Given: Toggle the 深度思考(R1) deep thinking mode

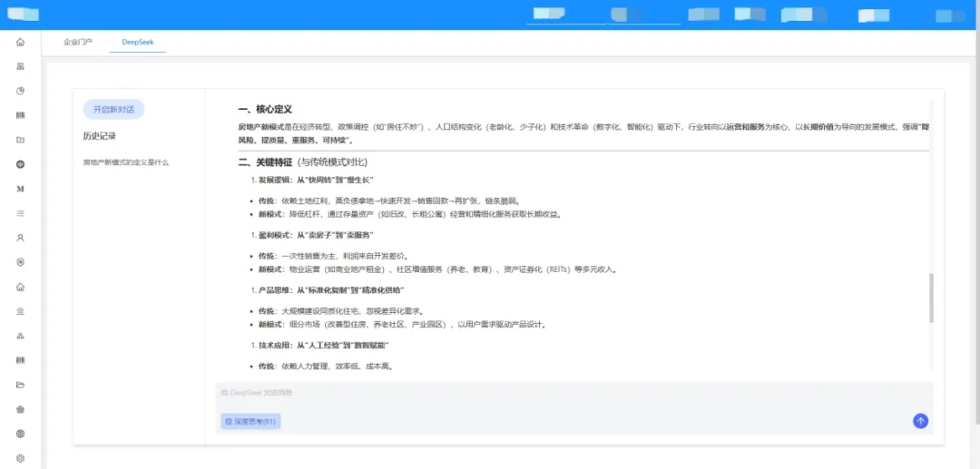Looking at the screenshot, I should coord(251,421).
